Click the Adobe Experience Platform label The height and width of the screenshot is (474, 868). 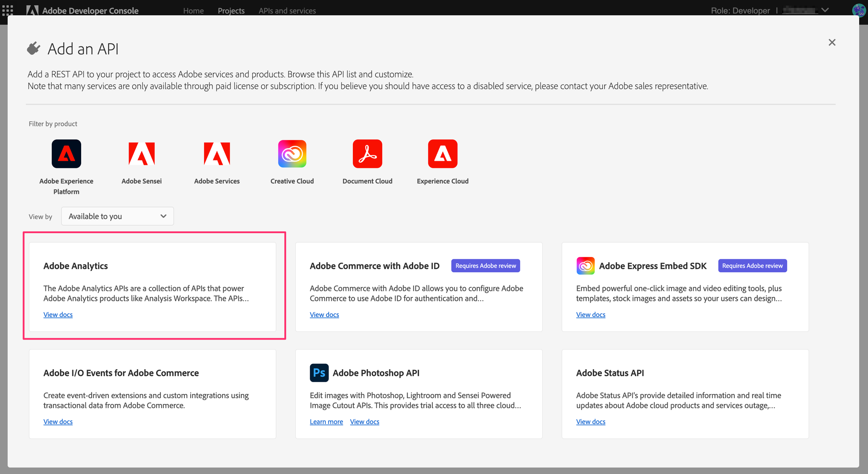(x=66, y=186)
